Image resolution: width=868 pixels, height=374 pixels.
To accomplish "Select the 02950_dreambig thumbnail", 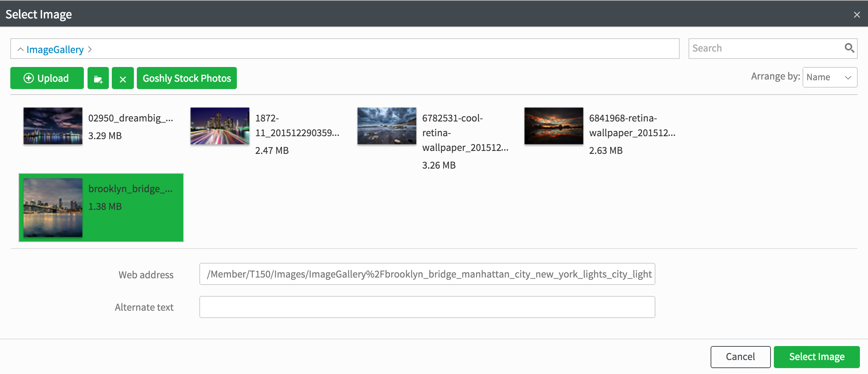I will coord(53,126).
